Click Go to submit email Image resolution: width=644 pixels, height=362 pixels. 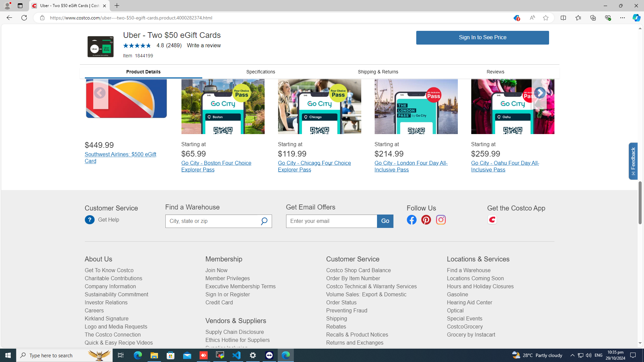pos(385,221)
